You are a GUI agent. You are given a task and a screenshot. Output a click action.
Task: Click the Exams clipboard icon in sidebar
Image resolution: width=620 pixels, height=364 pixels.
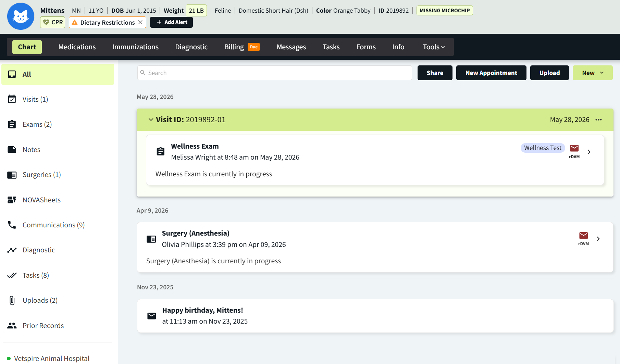click(x=12, y=124)
